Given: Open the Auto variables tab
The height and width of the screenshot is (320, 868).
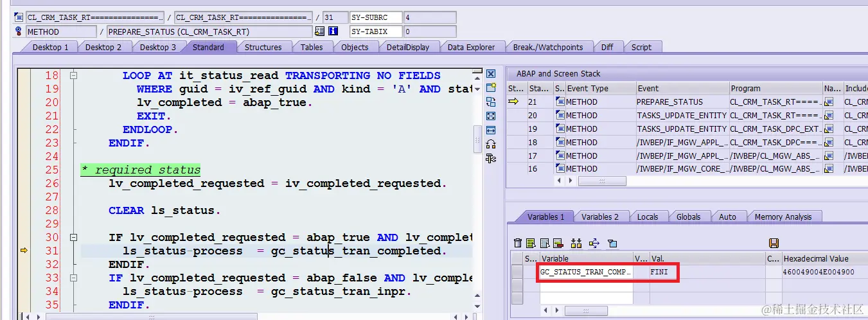Looking at the screenshot, I should coord(727,217).
